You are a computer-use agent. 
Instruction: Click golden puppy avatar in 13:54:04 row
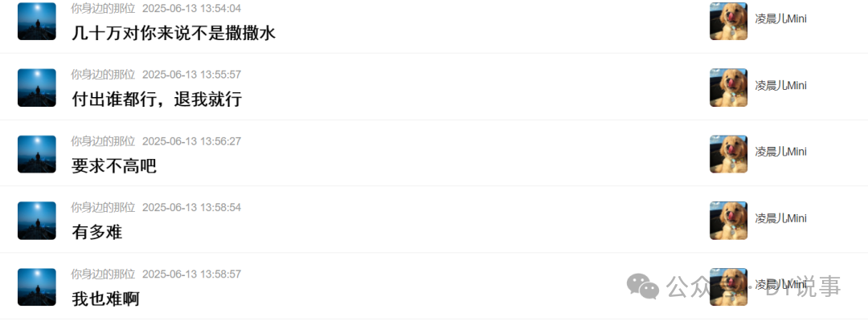728,21
